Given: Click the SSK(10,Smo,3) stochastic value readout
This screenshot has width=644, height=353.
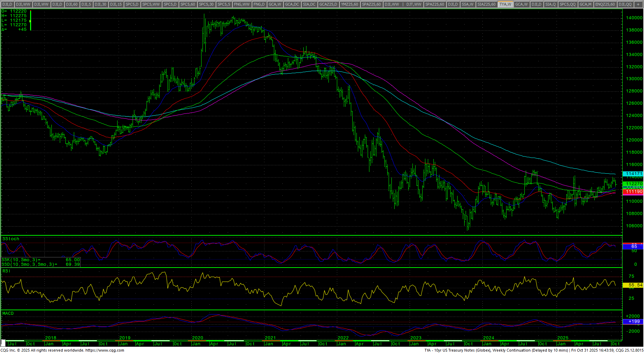Looking at the screenshot, I should click(x=40, y=260).
